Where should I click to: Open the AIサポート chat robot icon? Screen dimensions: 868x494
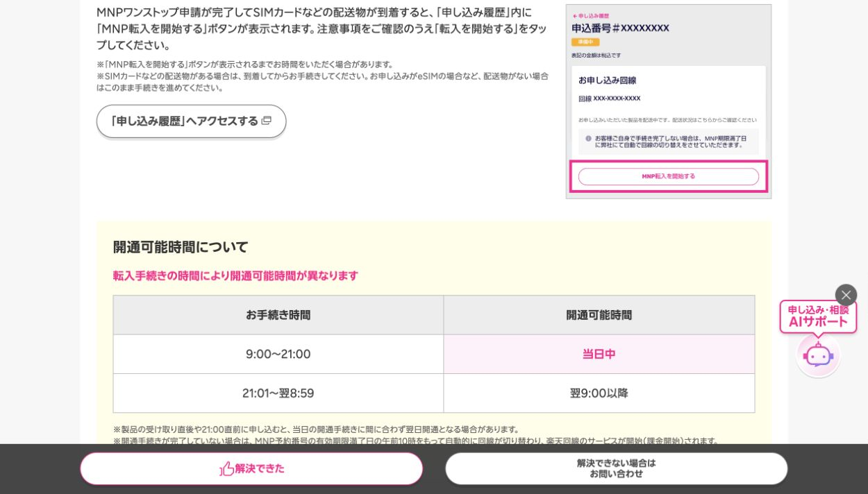818,355
